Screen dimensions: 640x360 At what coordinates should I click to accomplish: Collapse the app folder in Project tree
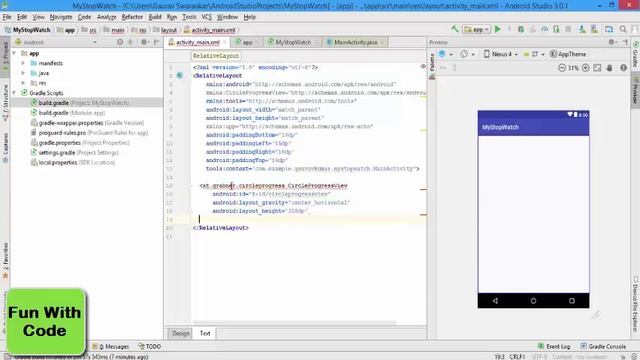[15, 53]
